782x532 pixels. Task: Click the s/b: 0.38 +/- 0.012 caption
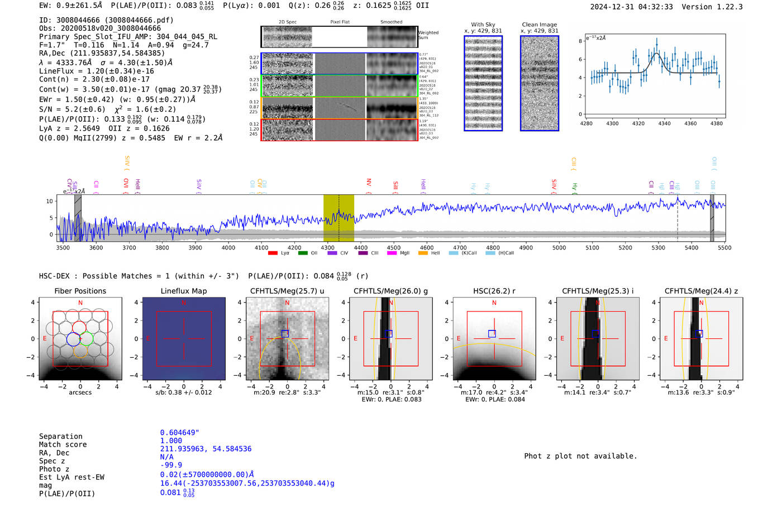point(184,392)
